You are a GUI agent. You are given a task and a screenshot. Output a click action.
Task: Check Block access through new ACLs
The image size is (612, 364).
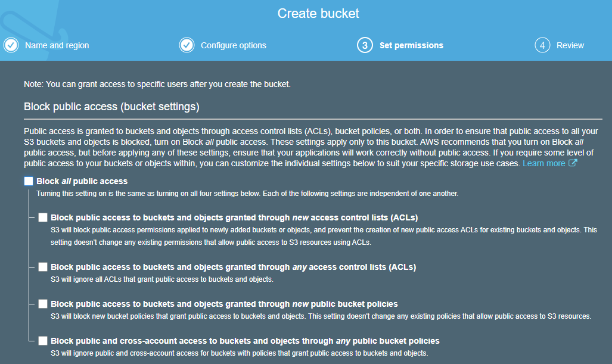(x=43, y=217)
